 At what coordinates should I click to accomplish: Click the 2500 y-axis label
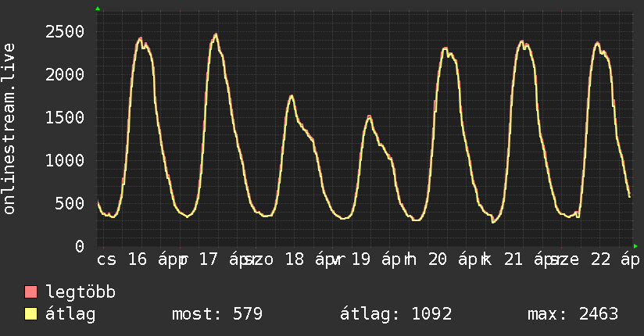click(65, 31)
